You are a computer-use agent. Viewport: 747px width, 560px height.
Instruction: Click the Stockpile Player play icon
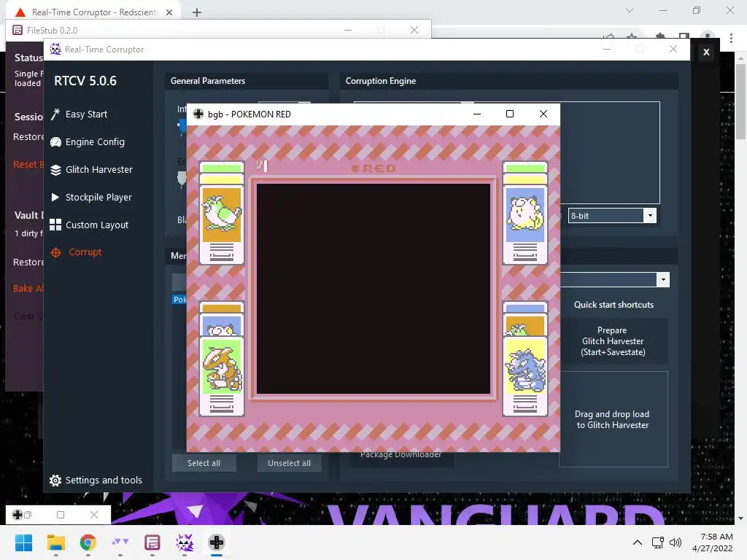55,197
